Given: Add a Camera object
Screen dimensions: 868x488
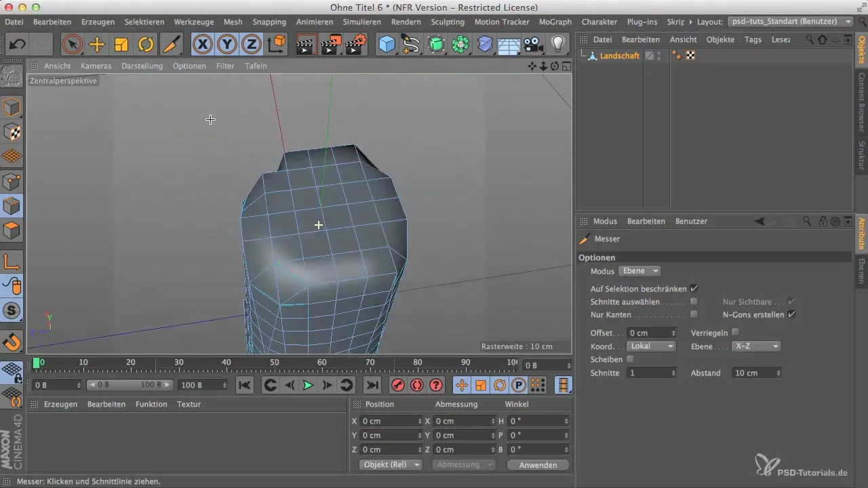Looking at the screenshot, I should coord(534,45).
